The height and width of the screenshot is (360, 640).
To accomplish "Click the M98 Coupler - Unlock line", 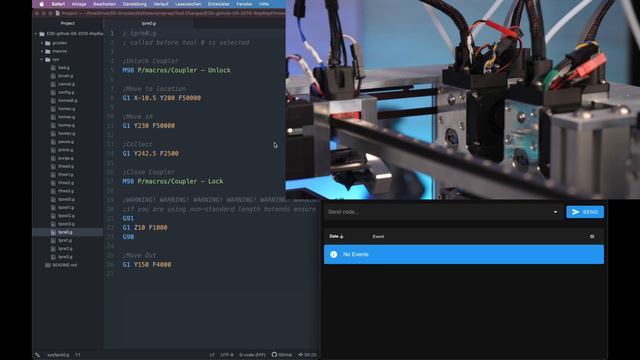I will (176, 70).
